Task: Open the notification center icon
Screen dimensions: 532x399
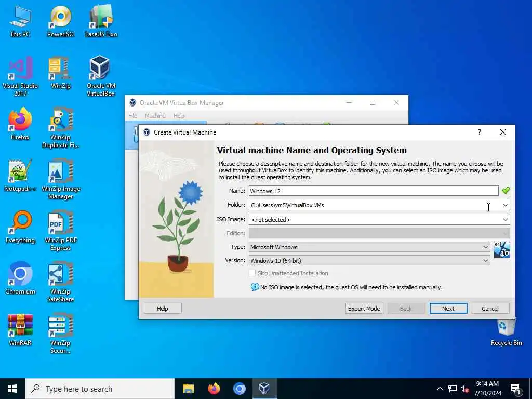Action: tap(516, 389)
